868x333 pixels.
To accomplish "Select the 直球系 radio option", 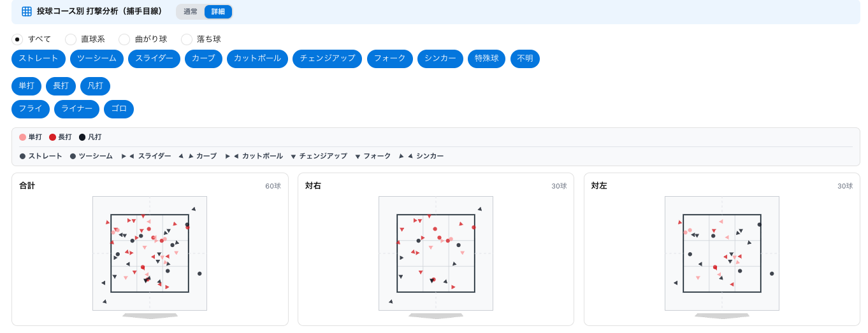I will pos(71,39).
